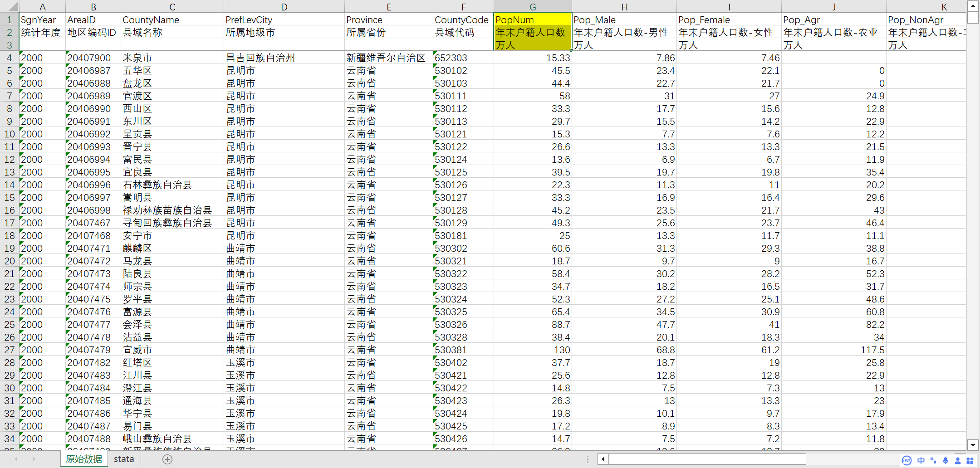The image size is (980, 468).
Task: Select column G header
Action: 532,6
